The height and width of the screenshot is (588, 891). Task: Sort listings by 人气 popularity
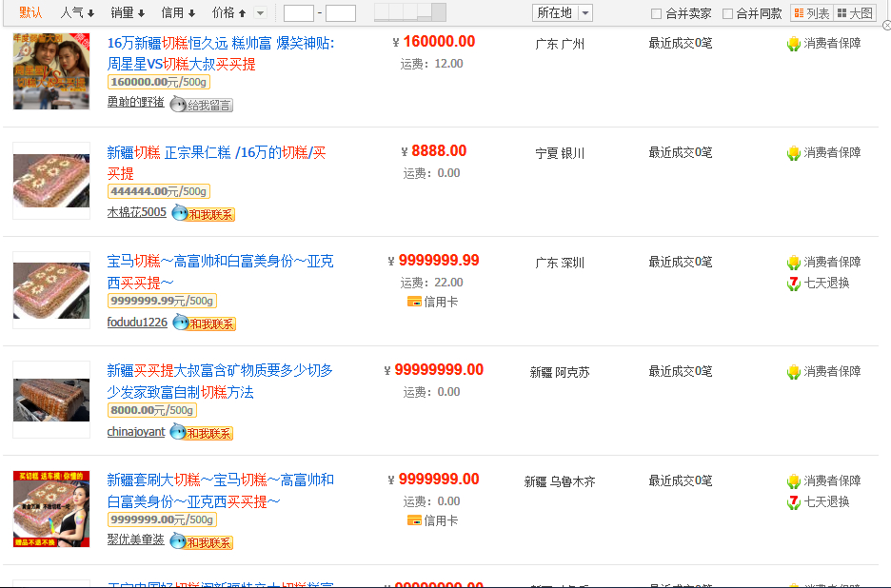click(77, 12)
